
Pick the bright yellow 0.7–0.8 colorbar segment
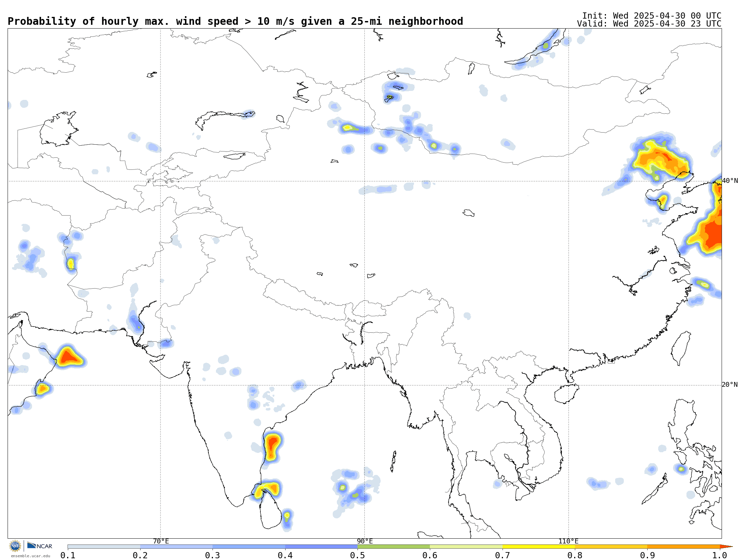pyautogui.click(x=539, y=547)
